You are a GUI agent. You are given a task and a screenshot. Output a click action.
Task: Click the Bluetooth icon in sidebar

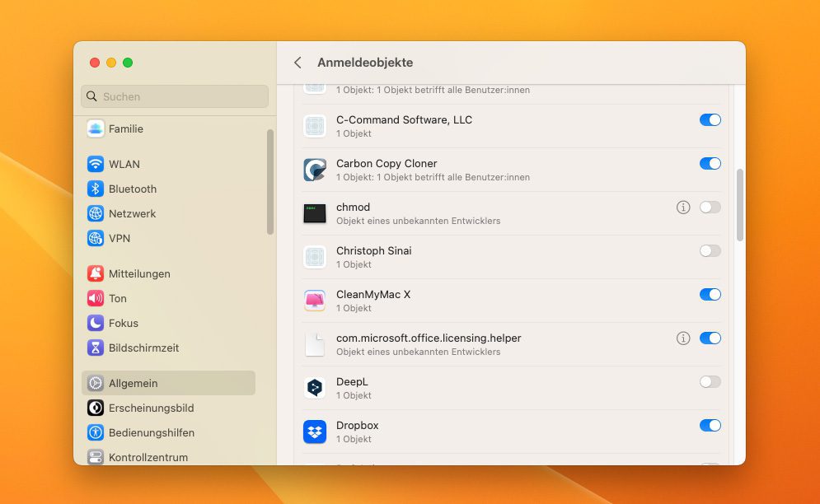[95, 189]
